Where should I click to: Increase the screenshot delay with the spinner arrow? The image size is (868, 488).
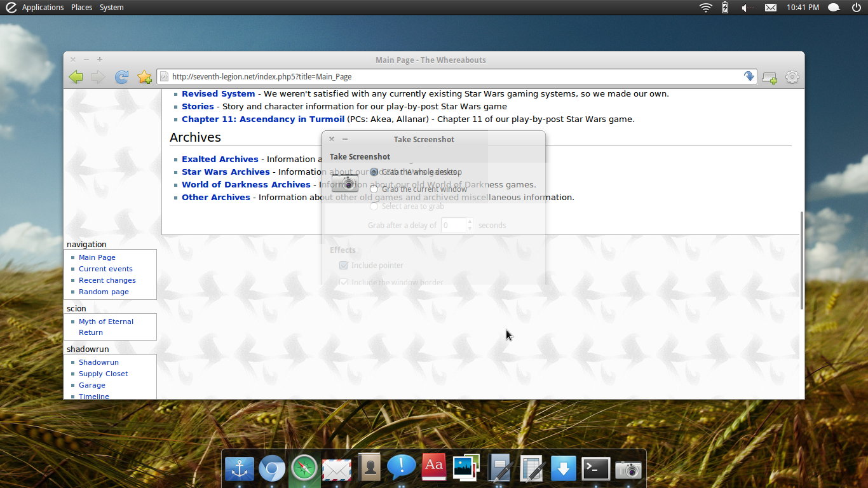pyautogui.click(x=470, y=222)
